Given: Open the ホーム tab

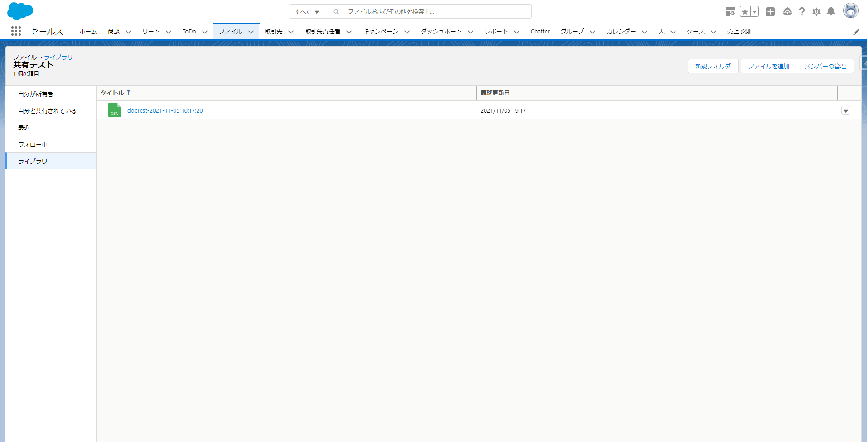Looking at the screenshot, I should click(88, 31).
